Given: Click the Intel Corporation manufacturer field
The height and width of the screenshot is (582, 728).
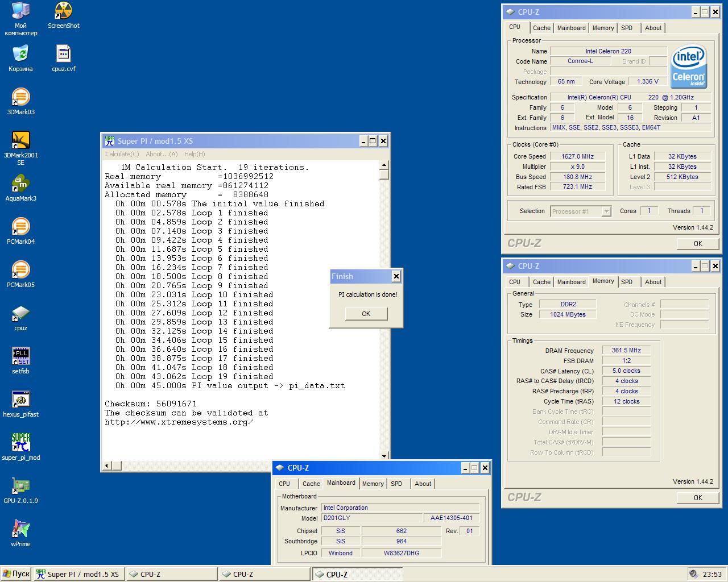Looking at the screenshot, I should (x=400, y=508).
